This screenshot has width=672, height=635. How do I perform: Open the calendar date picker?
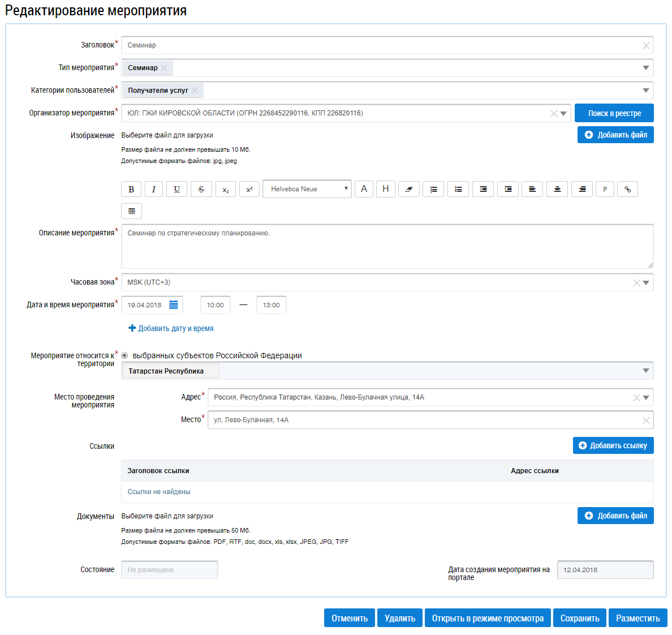[x=174, y=305]
